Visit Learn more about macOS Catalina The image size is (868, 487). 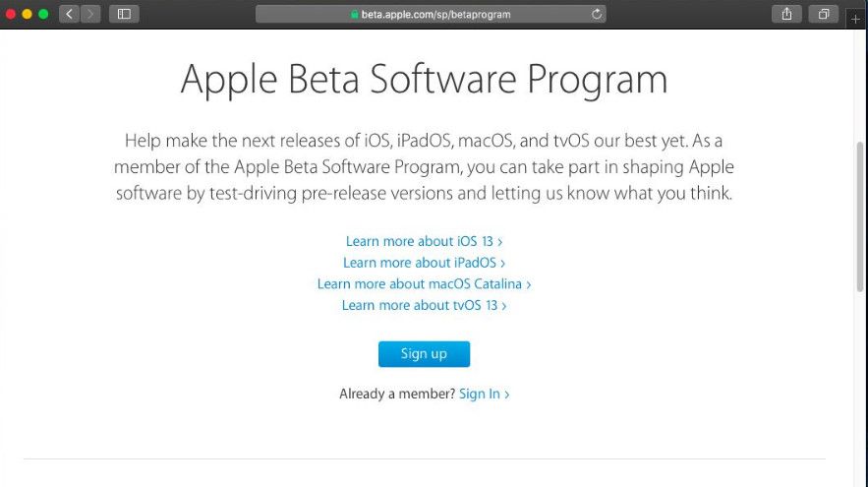pyautogui.click(x=424, y=284)
